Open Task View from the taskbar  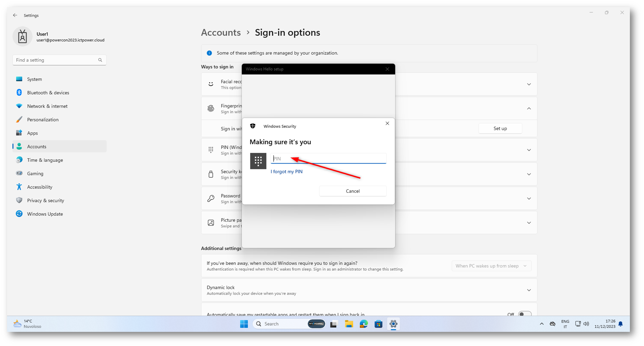333,324
